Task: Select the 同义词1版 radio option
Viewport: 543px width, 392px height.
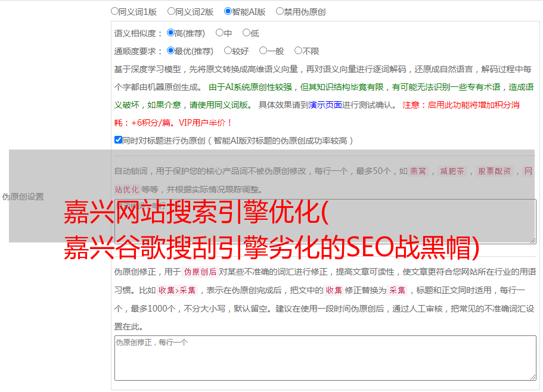Action: (x=114, y=11)
